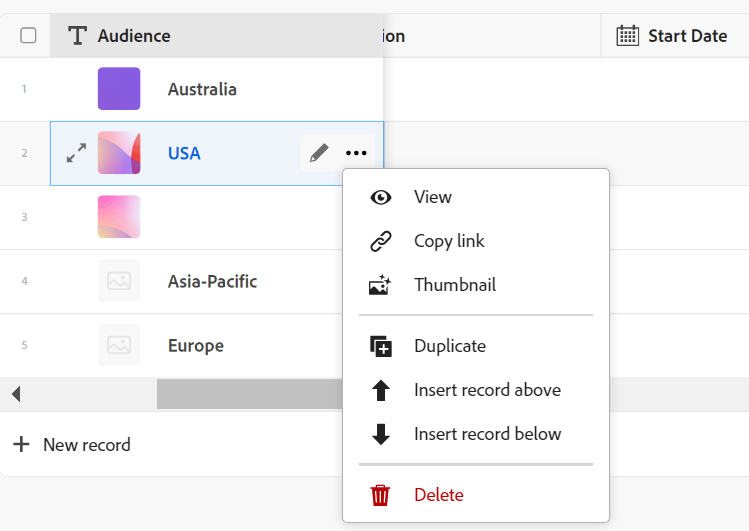Screen dimensions: 749x531
Task: Choose Insert record below menu entry
Action: click(487, 434)
